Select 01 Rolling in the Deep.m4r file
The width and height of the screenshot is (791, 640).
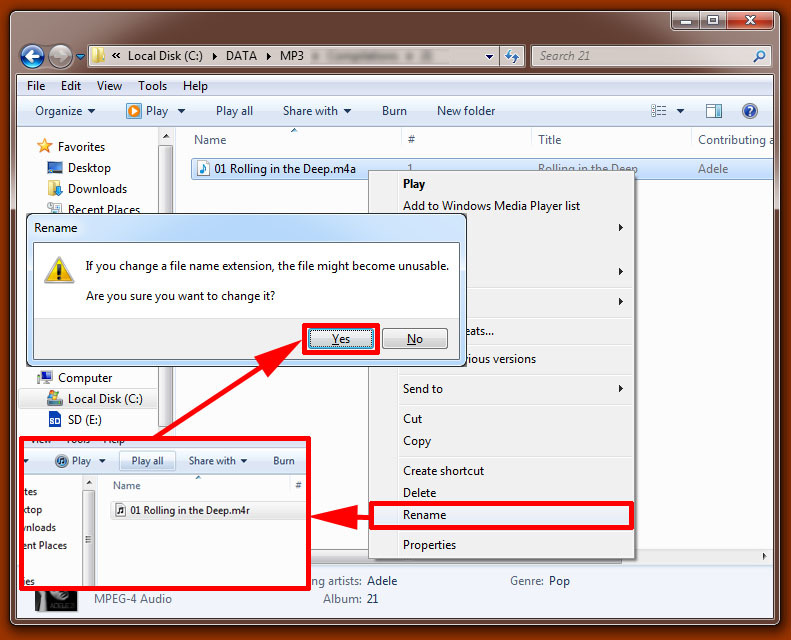coord(189,510)
